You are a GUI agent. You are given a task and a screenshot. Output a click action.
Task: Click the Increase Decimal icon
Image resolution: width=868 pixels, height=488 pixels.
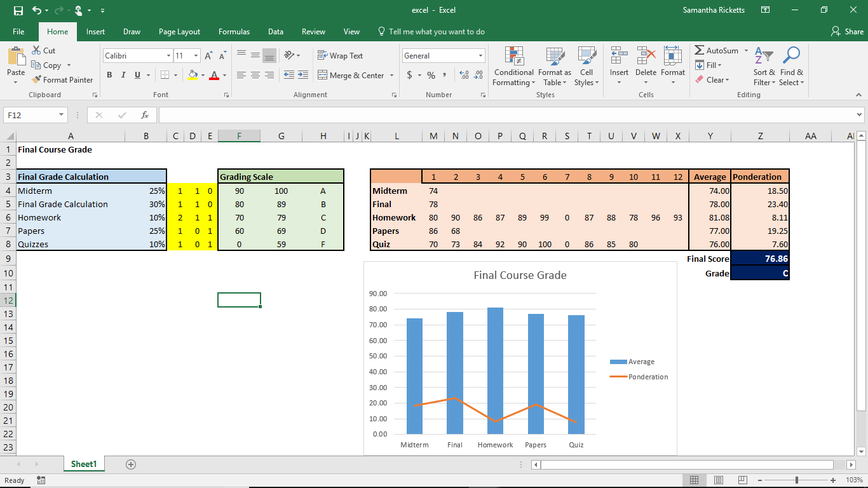click(463, 75)
